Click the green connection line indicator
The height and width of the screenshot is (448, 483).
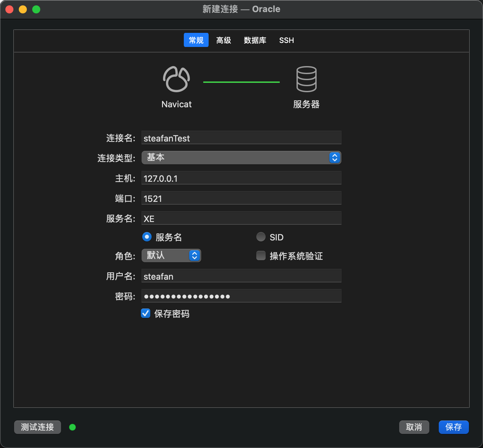[x=241, y=82]
